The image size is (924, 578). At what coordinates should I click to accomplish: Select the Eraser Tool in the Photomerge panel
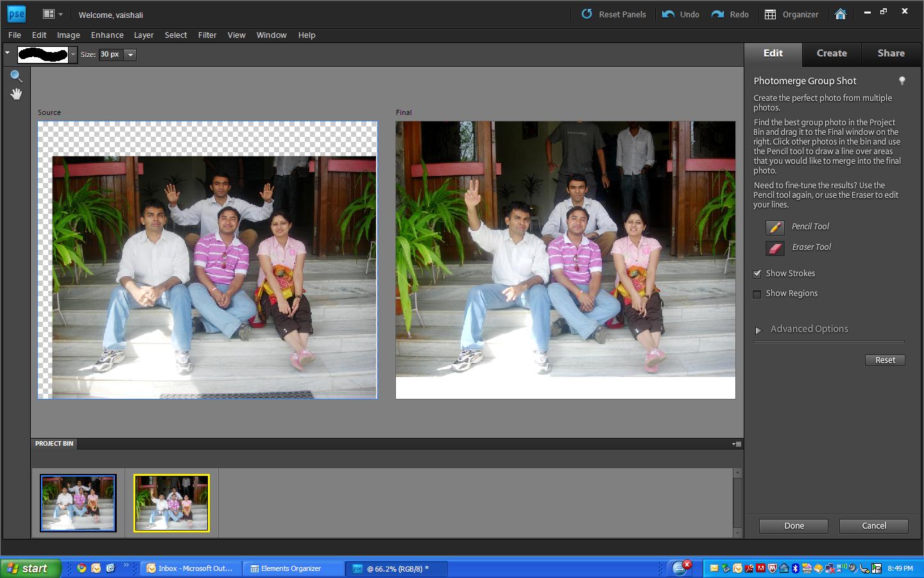click(x=774, y=248)
